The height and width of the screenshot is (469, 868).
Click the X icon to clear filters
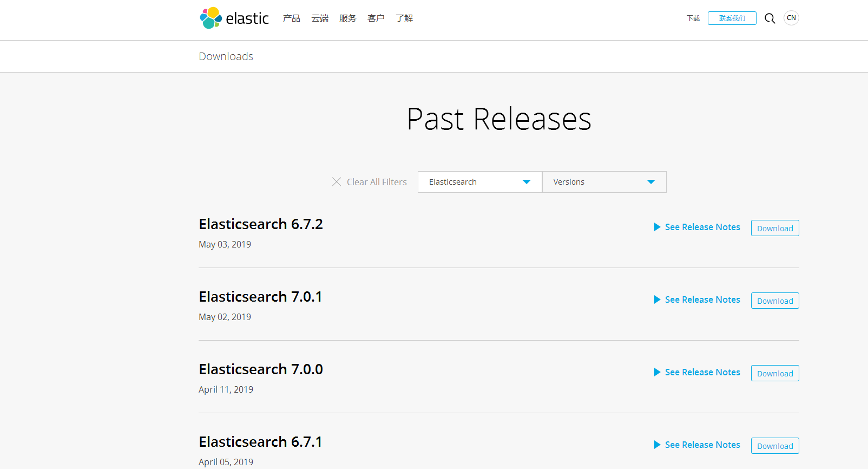(x=337, y=182)
